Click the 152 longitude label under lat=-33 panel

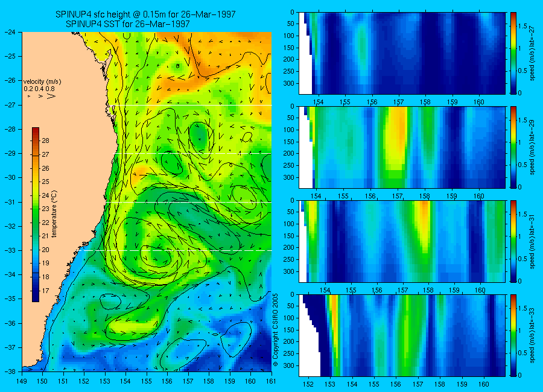coord(308,384)
